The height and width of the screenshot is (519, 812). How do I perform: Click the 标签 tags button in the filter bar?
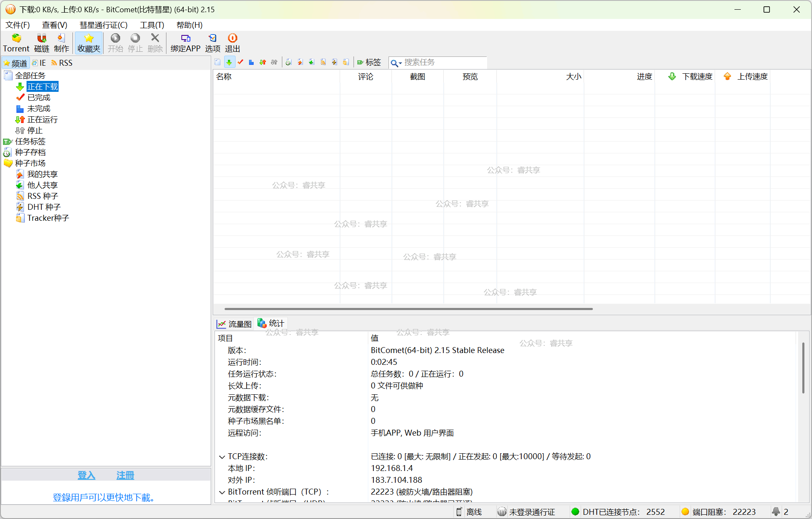pos(369,62)
